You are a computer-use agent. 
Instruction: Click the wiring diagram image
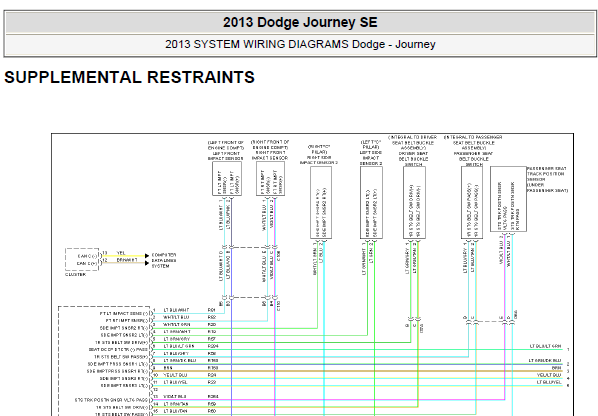312,275
